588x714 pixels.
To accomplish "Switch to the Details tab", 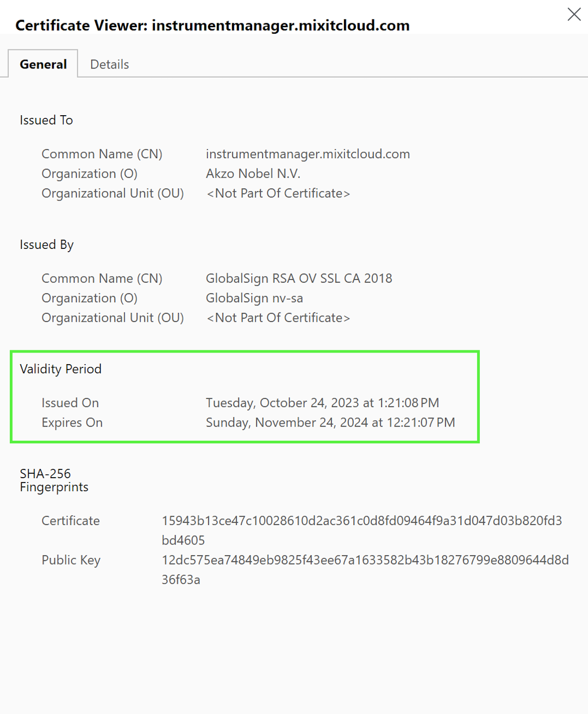I will (109, 64).
